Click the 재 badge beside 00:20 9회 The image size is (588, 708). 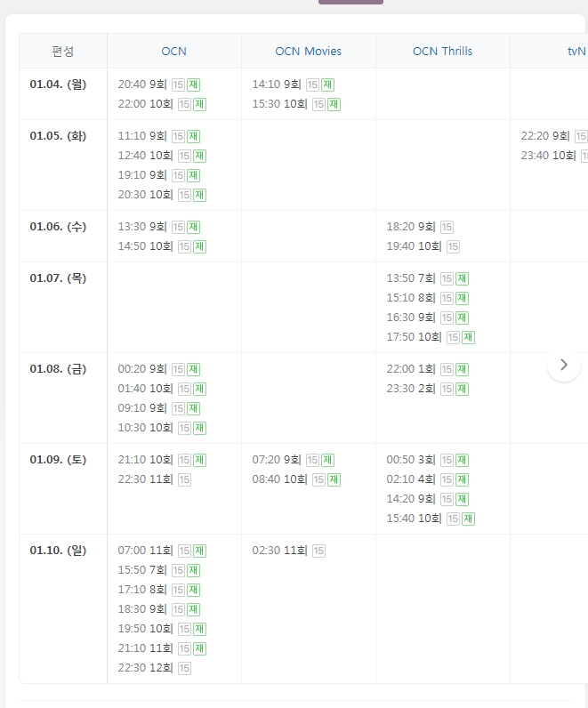click(193, 369)
